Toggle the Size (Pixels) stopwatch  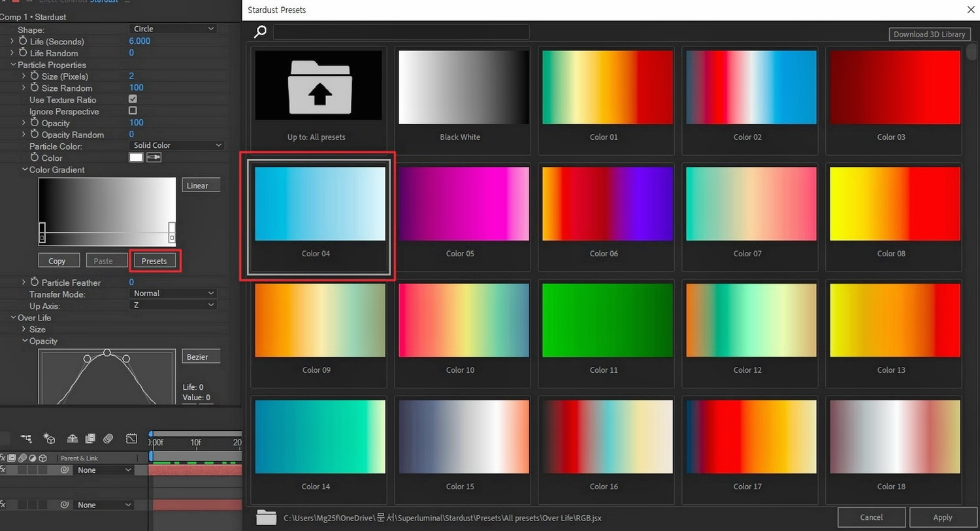pyautogui.click(x=35, y=77)
